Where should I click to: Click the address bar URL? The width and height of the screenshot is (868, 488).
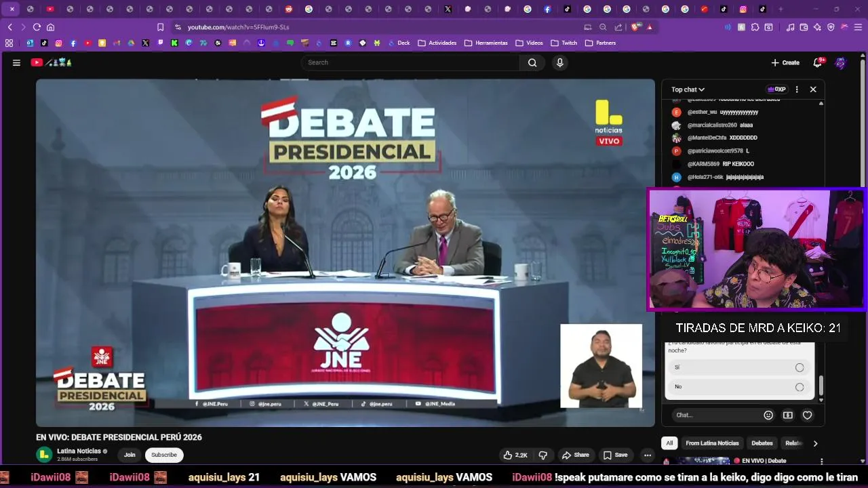(238, 27)
